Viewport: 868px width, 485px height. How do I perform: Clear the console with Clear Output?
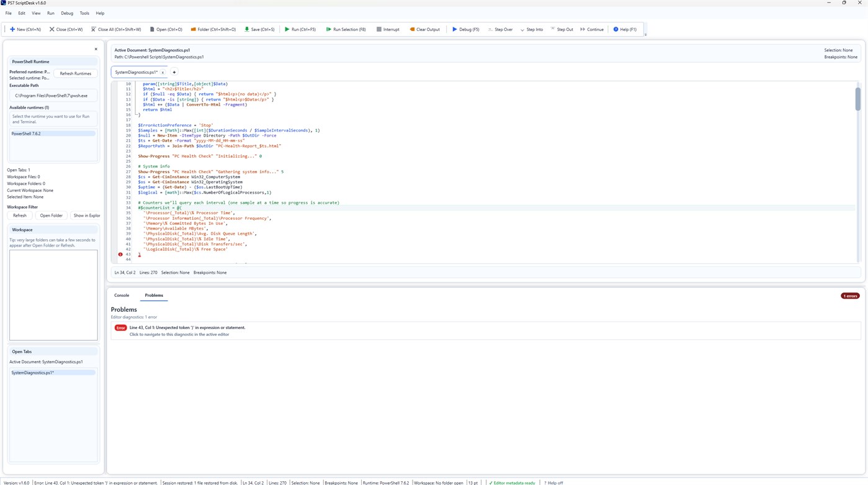(x=424, y=29)
